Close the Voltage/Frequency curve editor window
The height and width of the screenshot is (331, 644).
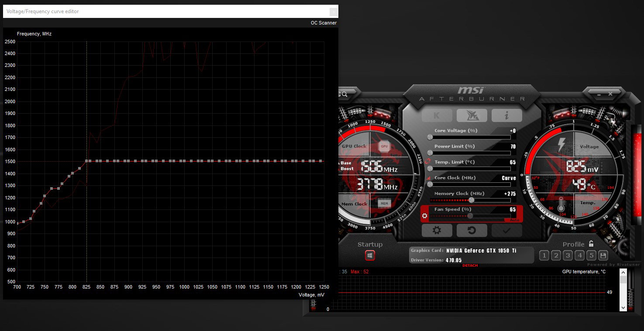pyautogui.click(x=334, y=12)
